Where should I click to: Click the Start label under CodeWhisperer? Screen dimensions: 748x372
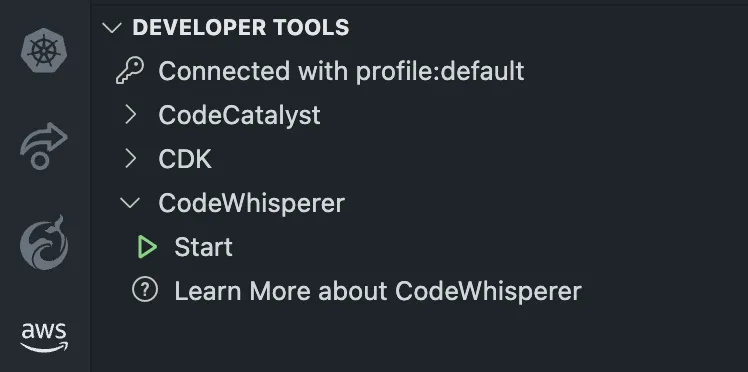pos(204,247)
